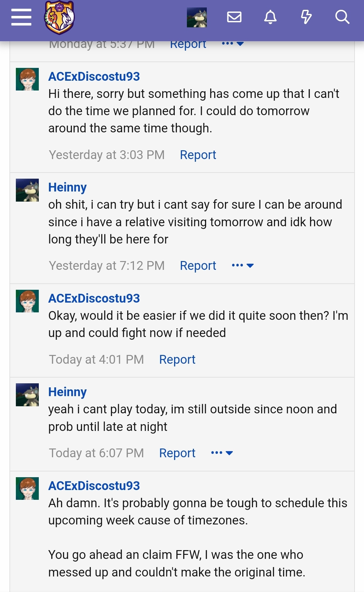364x592 pixels.
Task: Open ACEXDiscostu93 username on 3:03 PM post
Action: pos(94,77)
